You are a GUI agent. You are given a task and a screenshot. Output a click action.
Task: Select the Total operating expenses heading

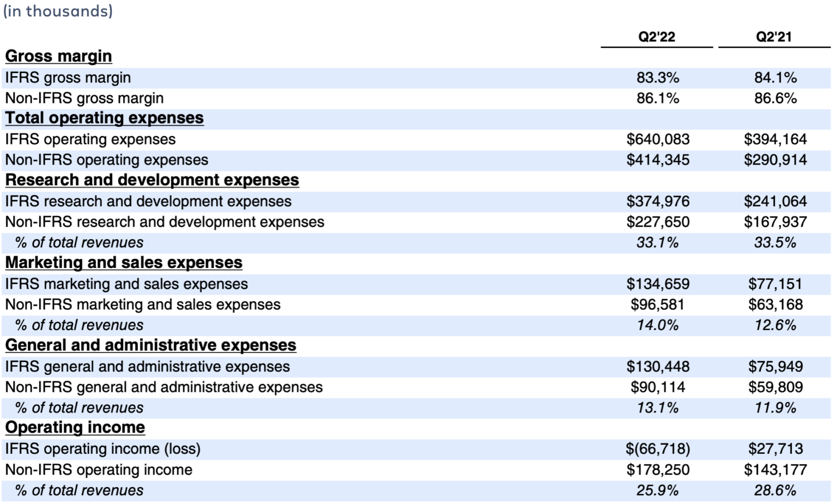click(x=104, y=118)
